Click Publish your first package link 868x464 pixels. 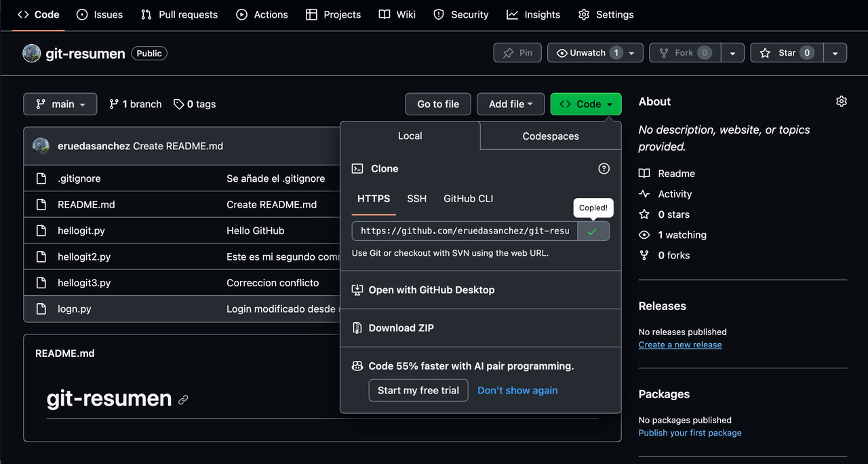coord(690,433)
